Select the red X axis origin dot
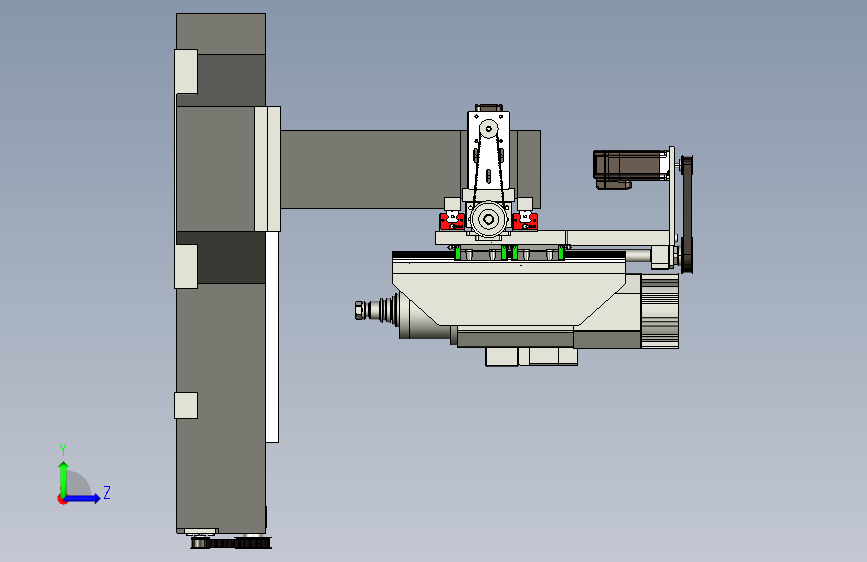The width and height of the screenshot is (867, 562). pyautogui.click(x=62, y=499)
